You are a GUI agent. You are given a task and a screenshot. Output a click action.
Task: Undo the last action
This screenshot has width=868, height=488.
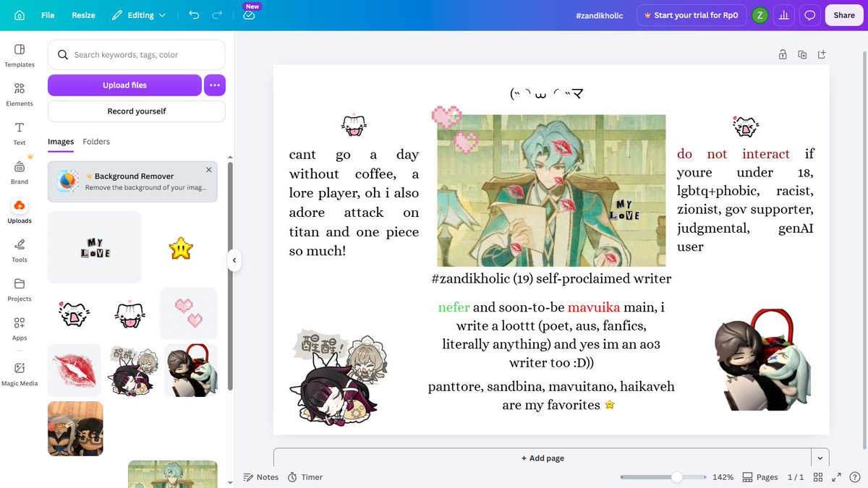point(193,15)
